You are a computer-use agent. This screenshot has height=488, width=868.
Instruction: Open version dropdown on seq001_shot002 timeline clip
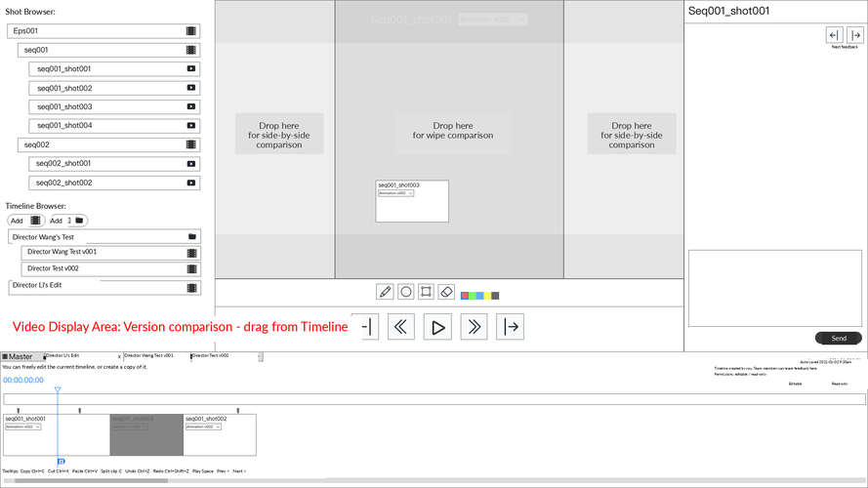203,427
